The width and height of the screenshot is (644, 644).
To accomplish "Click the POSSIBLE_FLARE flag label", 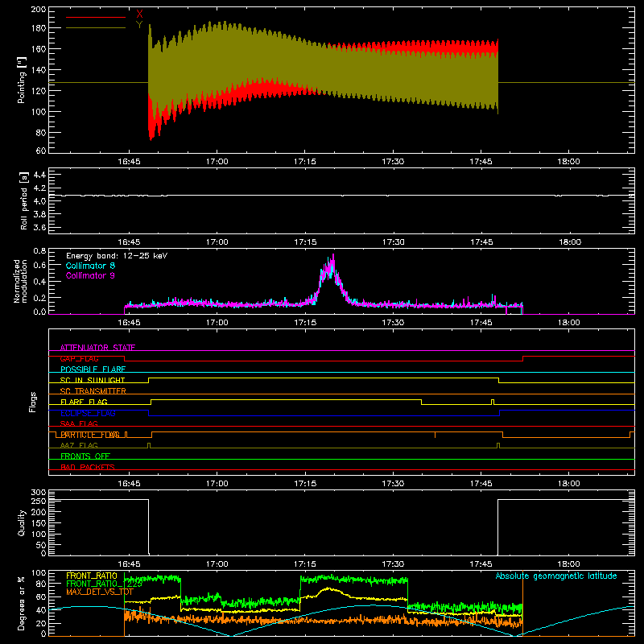I will pyautogui.click(x=93, y=369).
